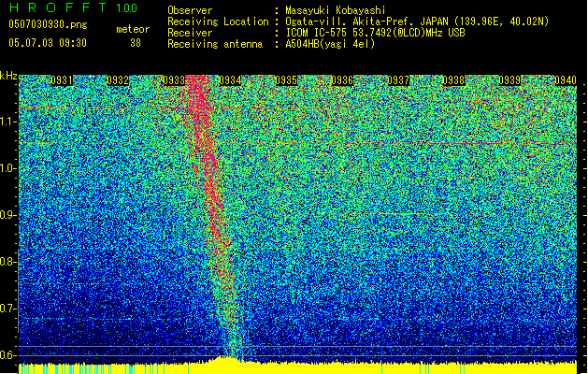The height and width of the screenshot is (374, 588).
Task: Click observer name Masayuki Kobayashi
Action: pyautogui.click(x=335, y=10)
